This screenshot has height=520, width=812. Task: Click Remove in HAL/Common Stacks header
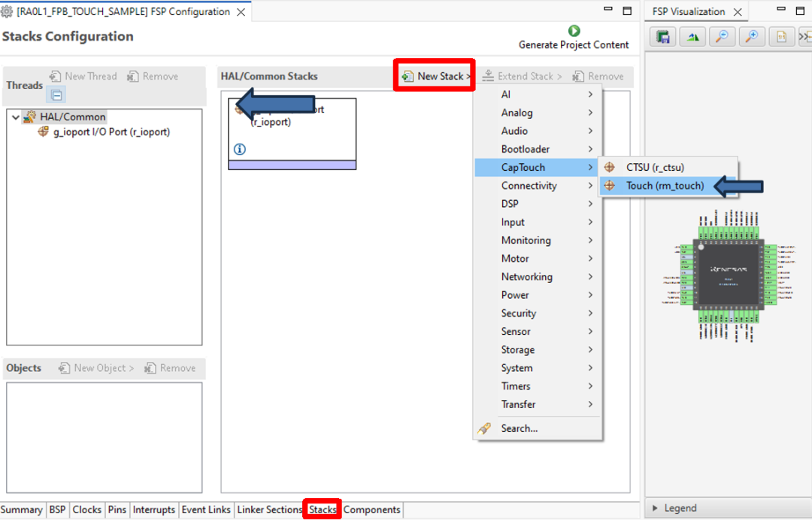pos(598,76)
